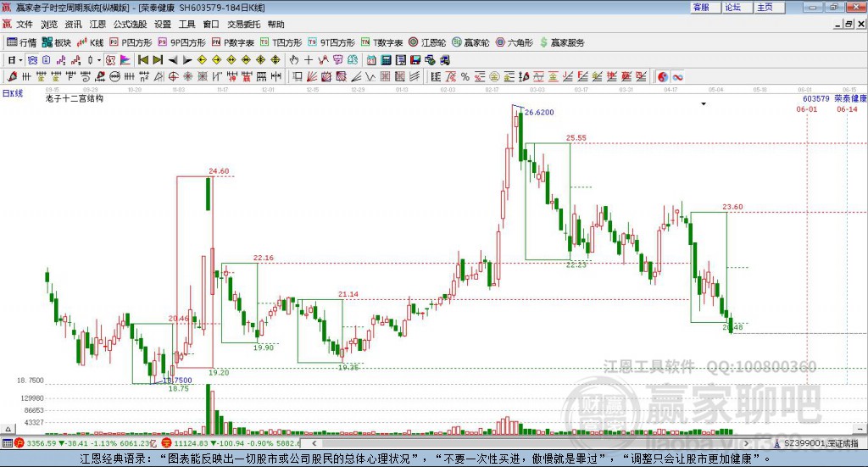Screen dimensions: 868x467
Task: Expand the candlestick style dropdown arrow
Action: coord(99,60)
